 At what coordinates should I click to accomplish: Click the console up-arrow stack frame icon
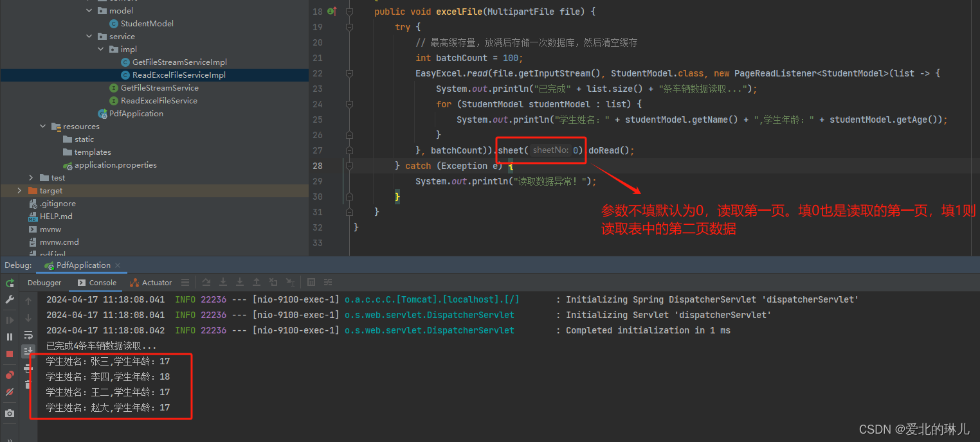coord(28,301)
